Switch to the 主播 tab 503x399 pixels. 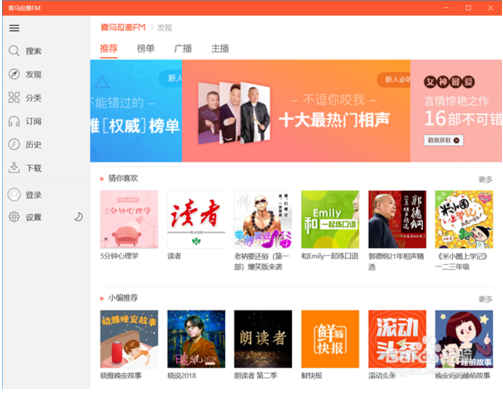[220, 49]
